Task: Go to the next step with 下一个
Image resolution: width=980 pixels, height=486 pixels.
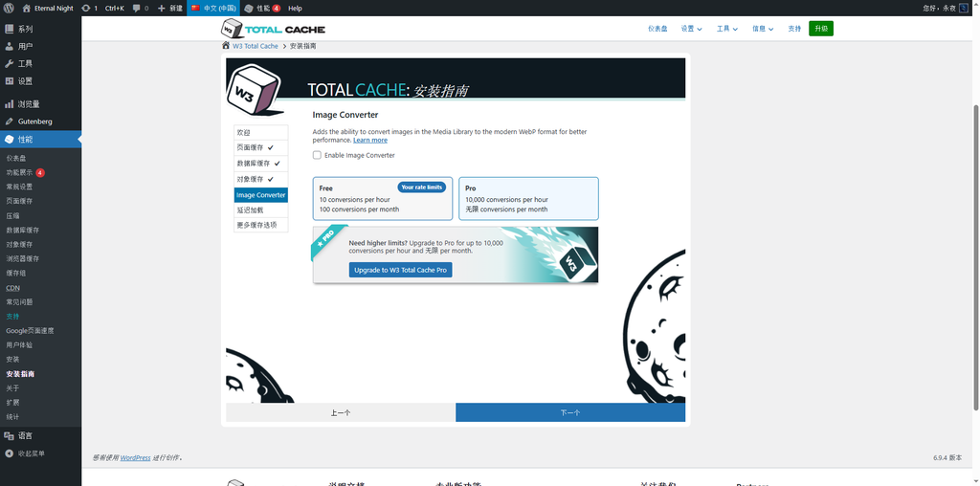Action: tap(570, 412)
